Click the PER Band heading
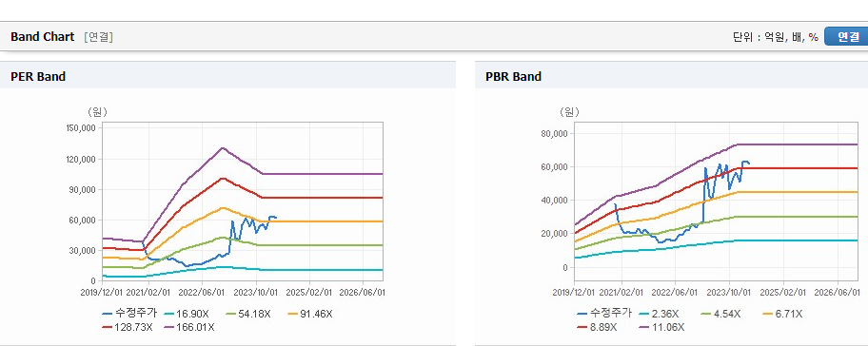Screen dimensions: 868x346 tap(38, 77)
